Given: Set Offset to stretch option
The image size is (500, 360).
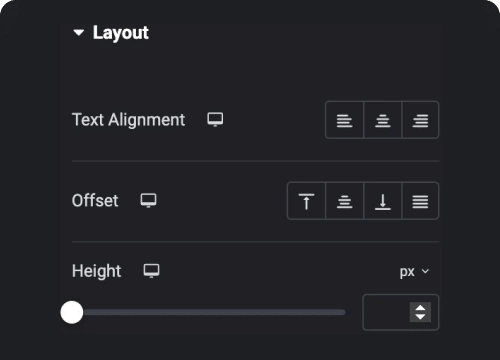Looking at the screenshot, I should coord(420,201).
